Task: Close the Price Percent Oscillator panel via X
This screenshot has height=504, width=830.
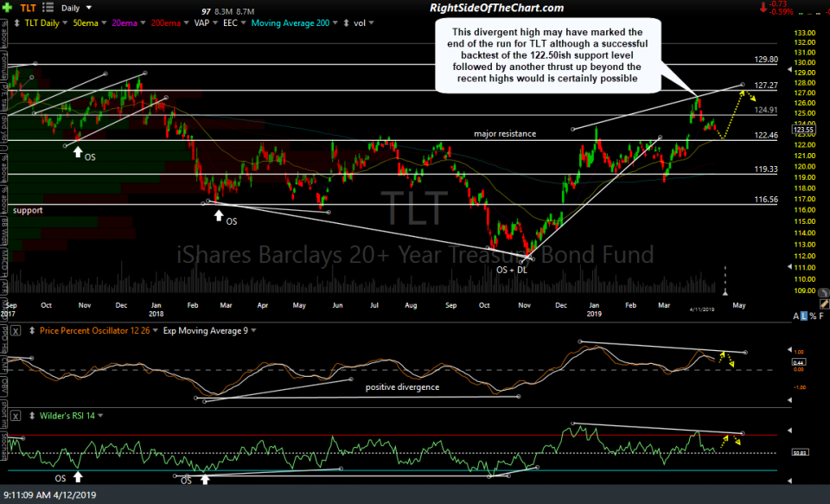Action: point(15,330)
